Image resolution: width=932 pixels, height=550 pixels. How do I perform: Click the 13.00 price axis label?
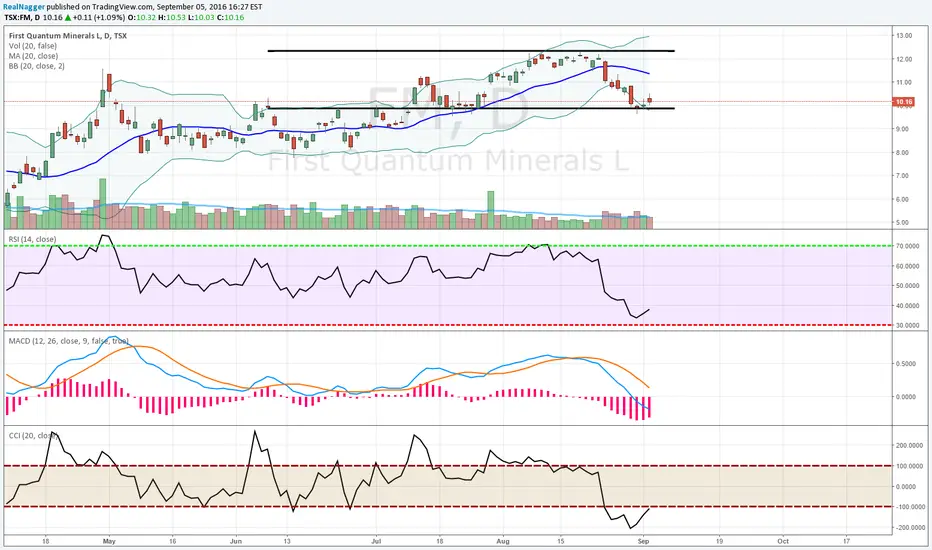[904, 36]
